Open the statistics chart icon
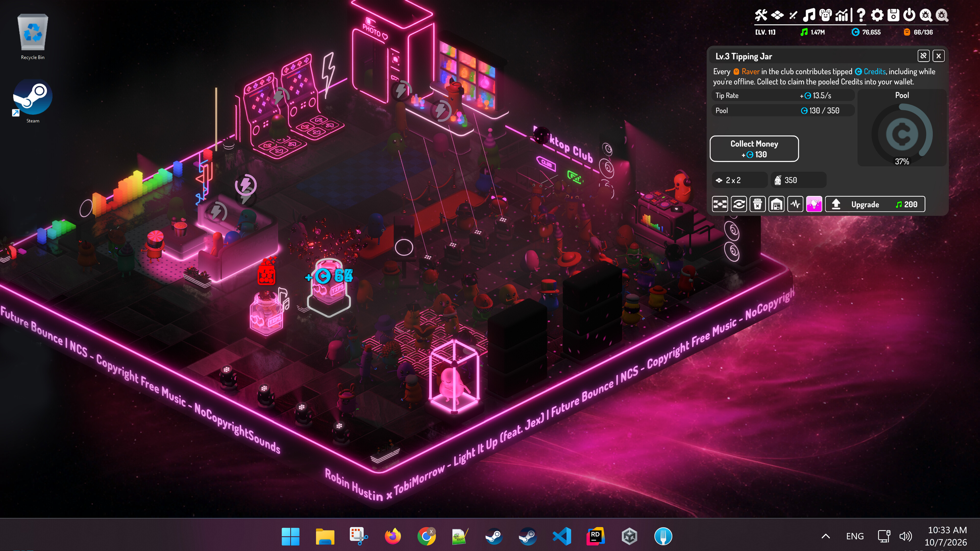980x551 pixels. pos(842,15)
